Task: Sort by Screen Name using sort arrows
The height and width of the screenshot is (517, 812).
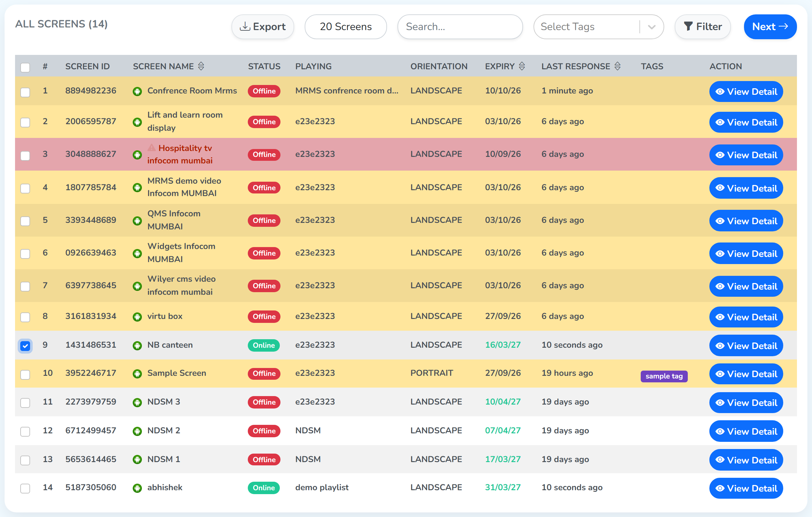Action: pos(201,66)
